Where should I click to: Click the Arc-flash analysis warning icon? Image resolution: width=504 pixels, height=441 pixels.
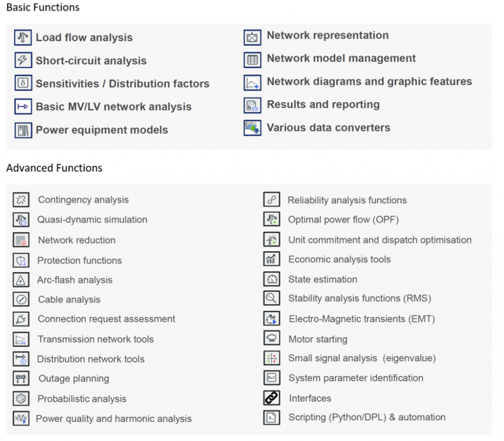coord(21,280)
